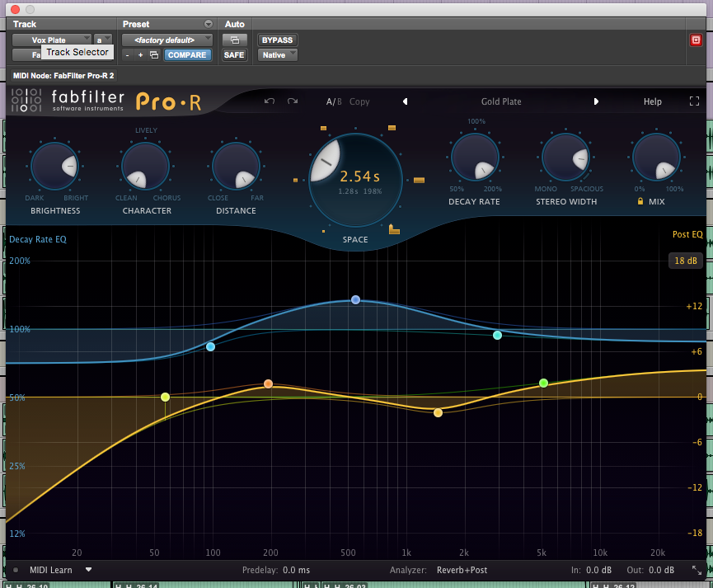Click the Decay Rate knob

(475, 157)
